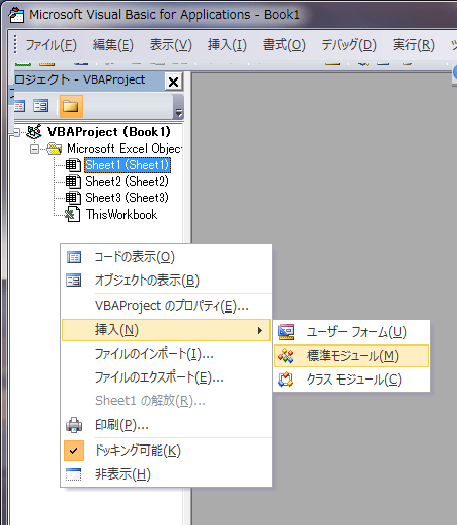
Task: Click the class module icon
Action: point(286,380)
